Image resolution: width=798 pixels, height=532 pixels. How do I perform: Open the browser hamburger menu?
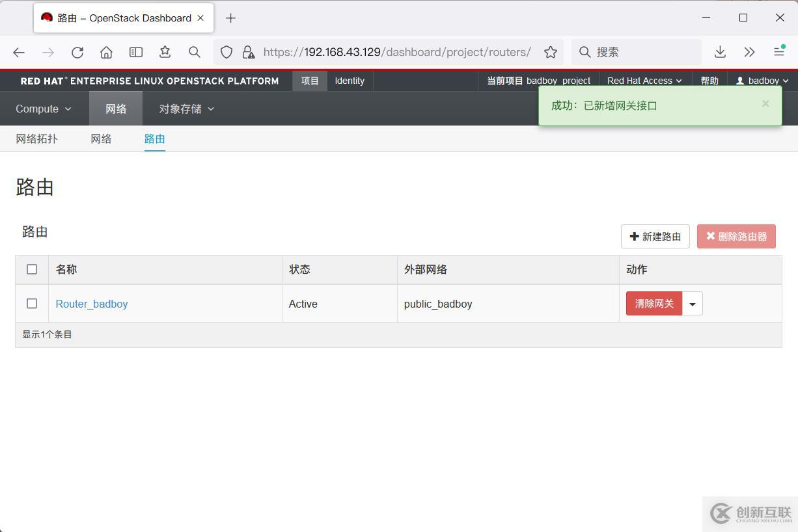[778, 52]
